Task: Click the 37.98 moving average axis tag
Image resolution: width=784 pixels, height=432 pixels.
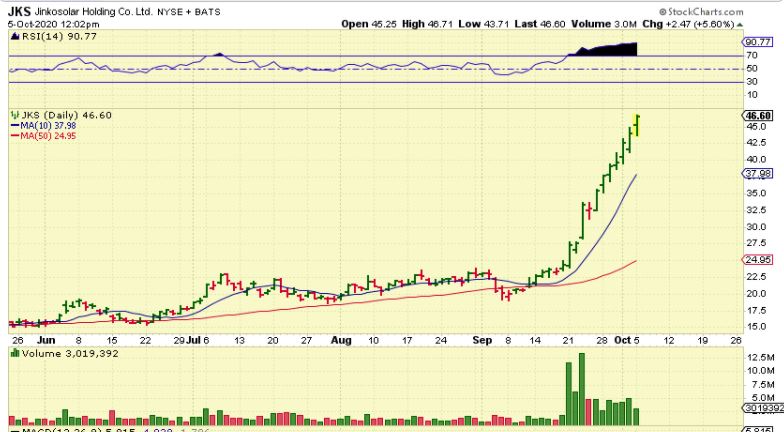Action: pos(759,174)
